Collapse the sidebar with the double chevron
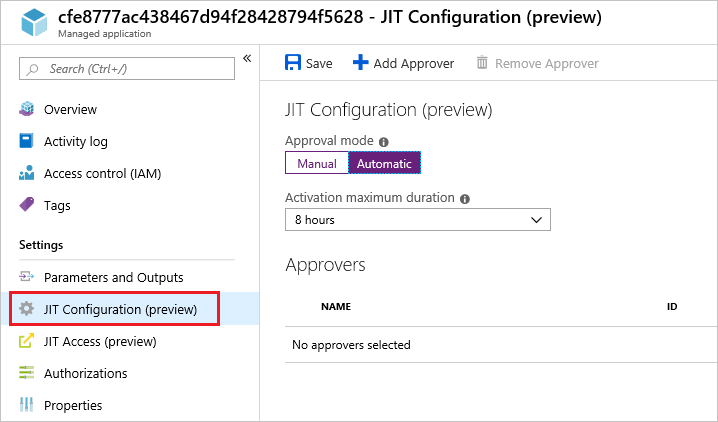The height and width of the screenshot is (422, 718). 247,59
